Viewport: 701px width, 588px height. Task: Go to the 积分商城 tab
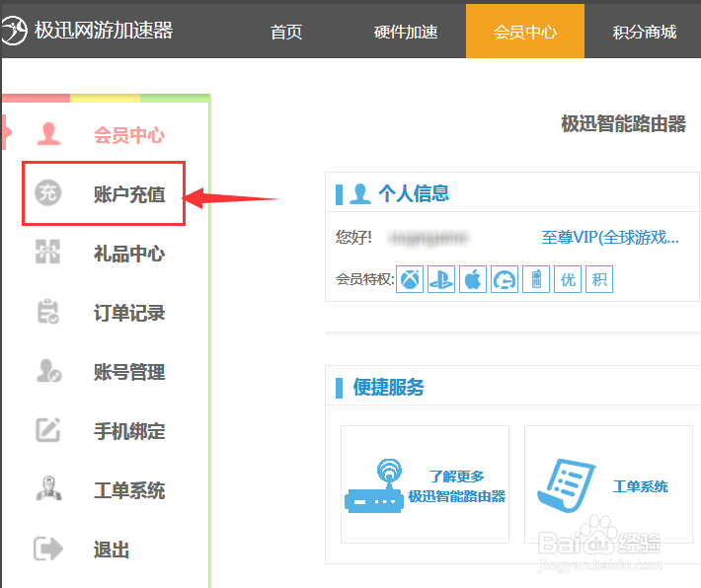(x=644, y=32)
